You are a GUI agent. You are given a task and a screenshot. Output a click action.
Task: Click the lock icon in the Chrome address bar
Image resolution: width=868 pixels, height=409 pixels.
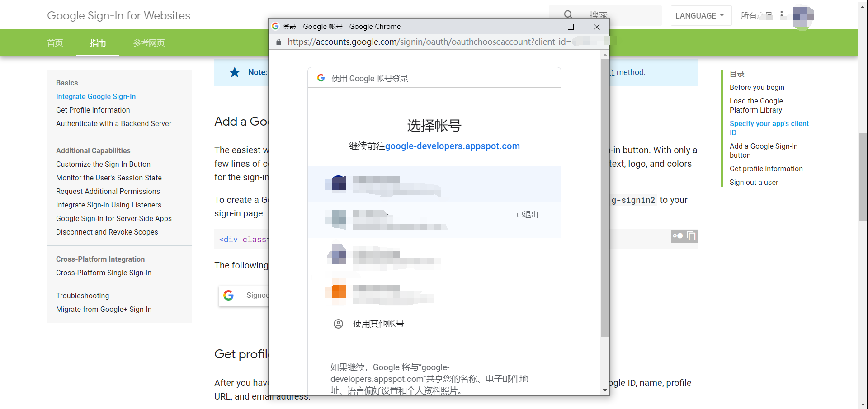[x=278, y=42]
